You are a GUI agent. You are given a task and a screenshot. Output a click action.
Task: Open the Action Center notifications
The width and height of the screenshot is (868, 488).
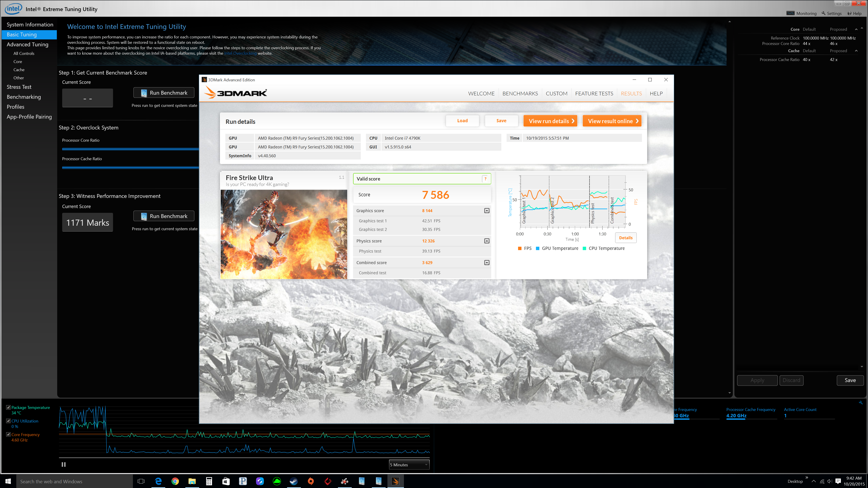[x=838, y=481]
